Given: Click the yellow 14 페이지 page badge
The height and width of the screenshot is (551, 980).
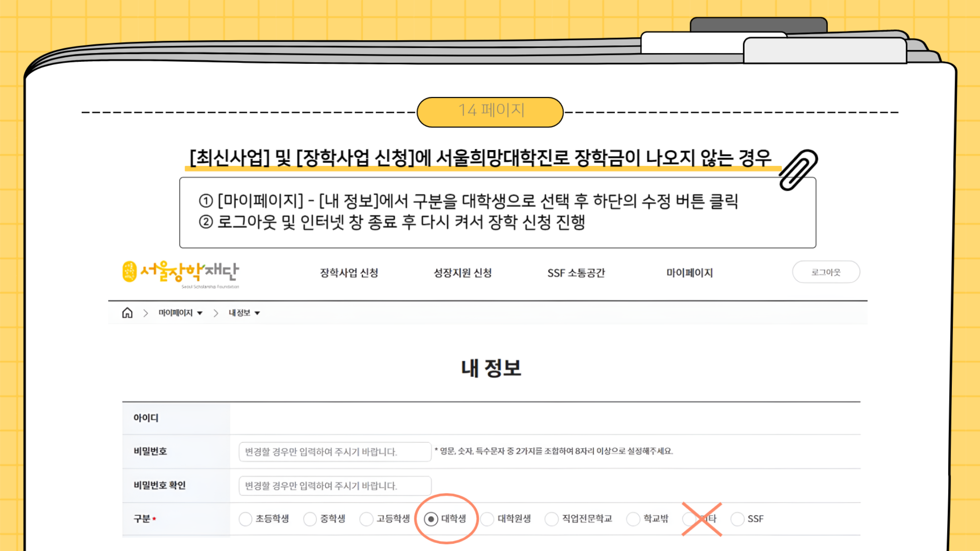Looking at the screenshot, I should point(490,112).
